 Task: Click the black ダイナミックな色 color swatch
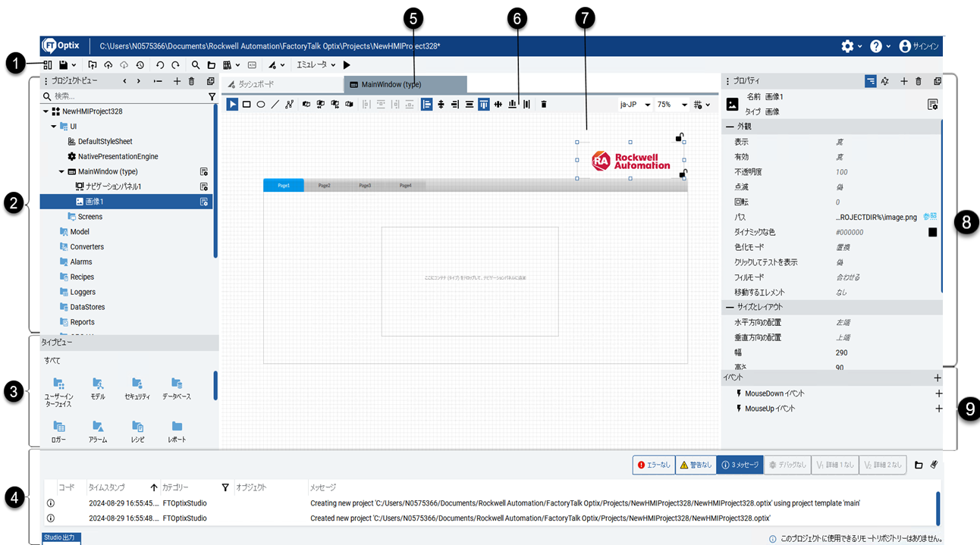932,232
